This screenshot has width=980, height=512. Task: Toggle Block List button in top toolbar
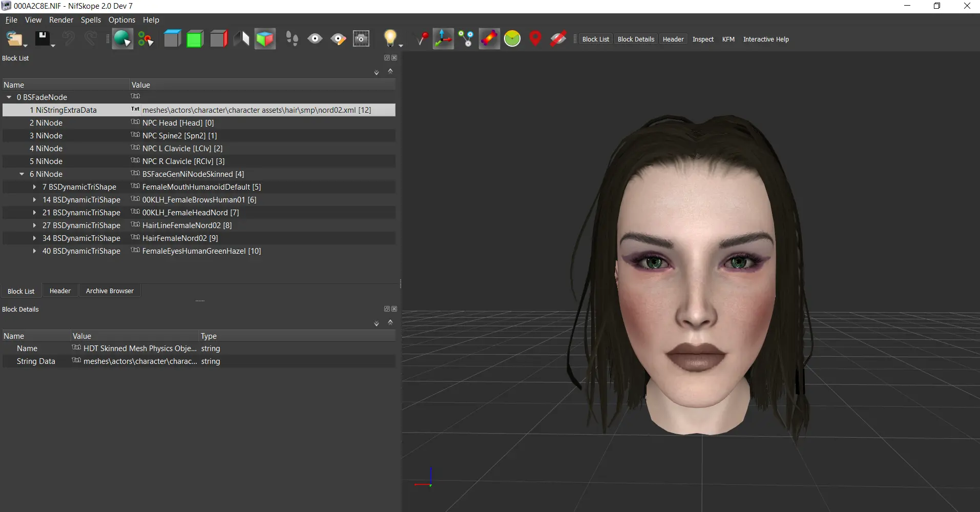point(596,39)
